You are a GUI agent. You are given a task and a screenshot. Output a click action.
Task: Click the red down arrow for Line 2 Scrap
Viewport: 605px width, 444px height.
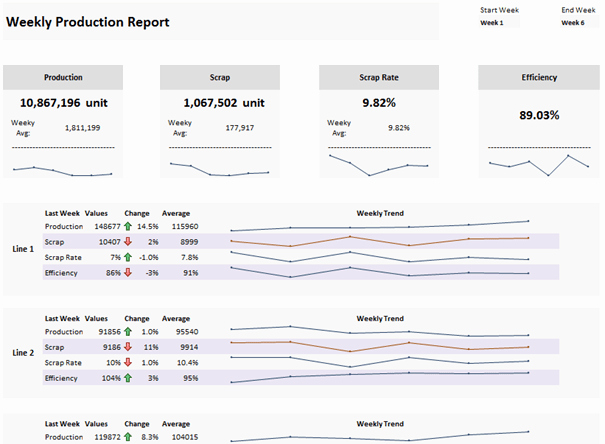pyautogui.click(x=128, y=347)
